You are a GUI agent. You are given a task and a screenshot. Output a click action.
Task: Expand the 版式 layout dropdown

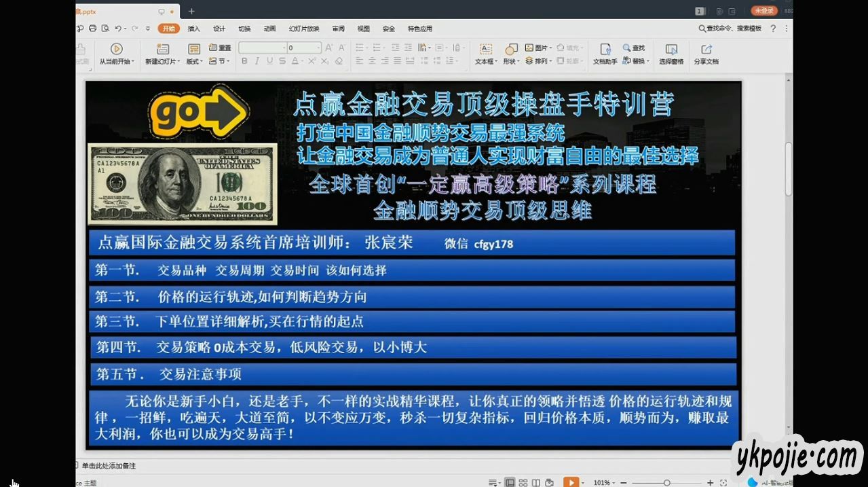pyautogui.click(x=194, y=61)
